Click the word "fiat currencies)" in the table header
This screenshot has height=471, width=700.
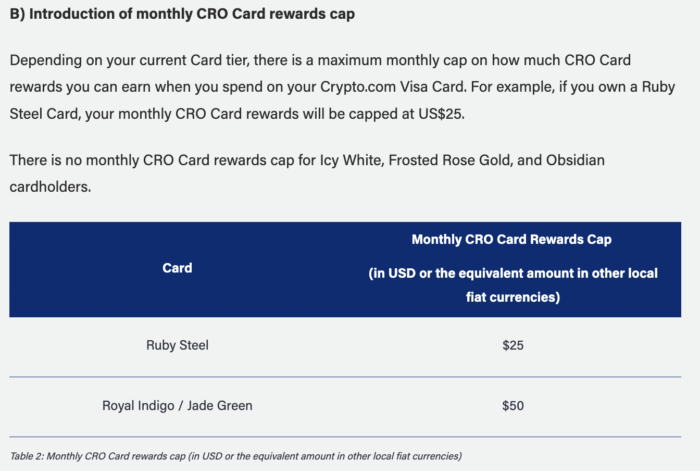coord(512,297)
